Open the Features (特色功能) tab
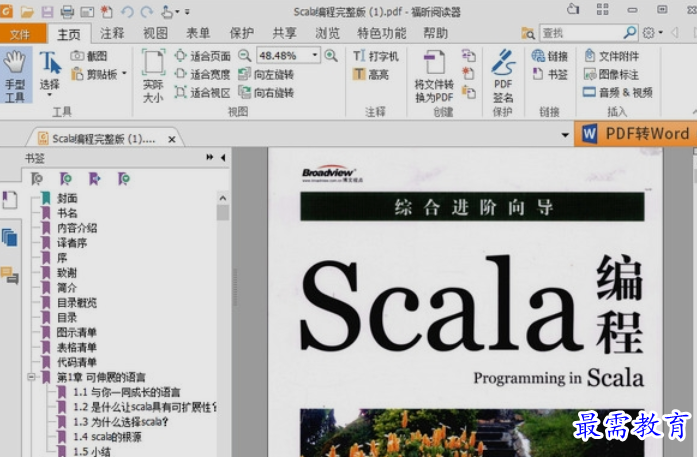Screen dimensions: 697x457 382,33
